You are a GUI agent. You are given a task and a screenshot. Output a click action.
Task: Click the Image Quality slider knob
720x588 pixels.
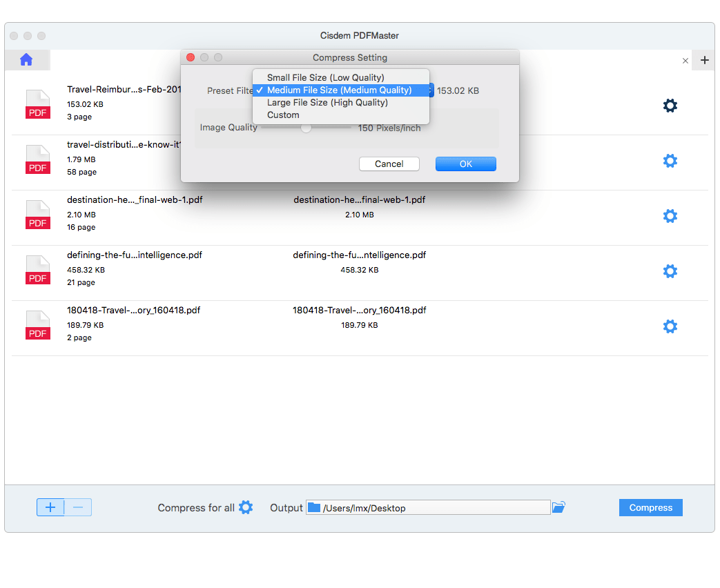306,128
